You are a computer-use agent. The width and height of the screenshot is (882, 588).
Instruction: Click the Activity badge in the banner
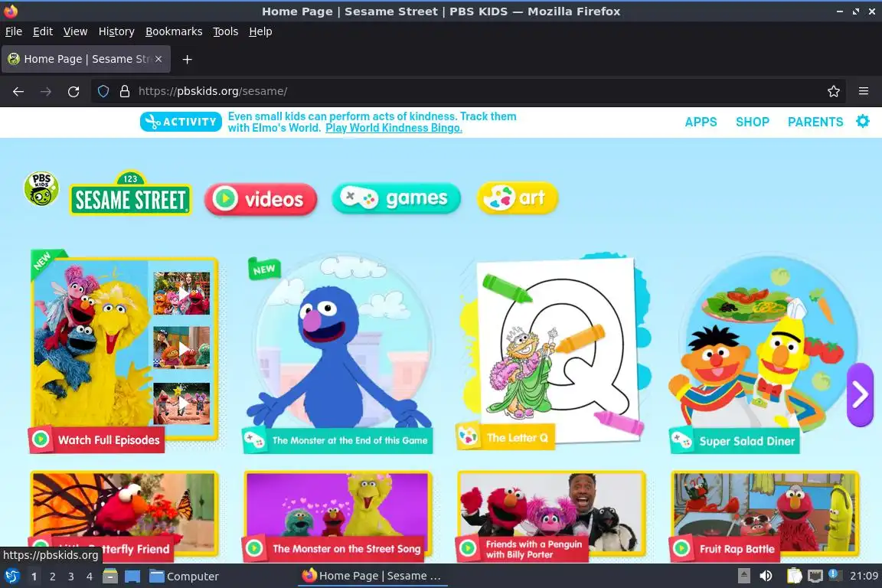181,122
